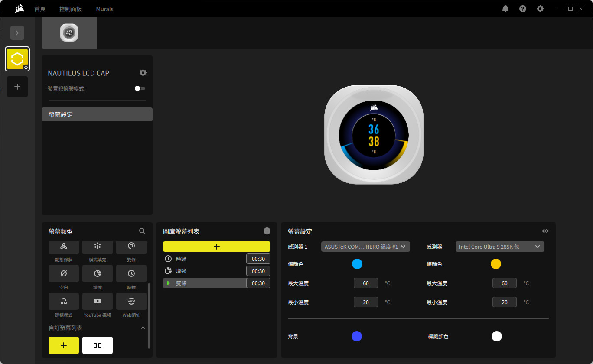Select the 增強 row in gallery list
This screenshot has width=593, height=364.
(x=204, y=271)
